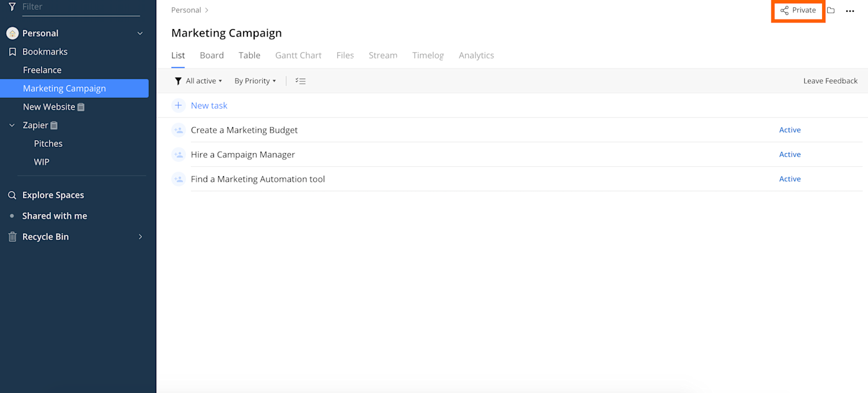This screenshot has width=868, height=393.
Task: Open the Recycle Bin
Action: [45, 237]
